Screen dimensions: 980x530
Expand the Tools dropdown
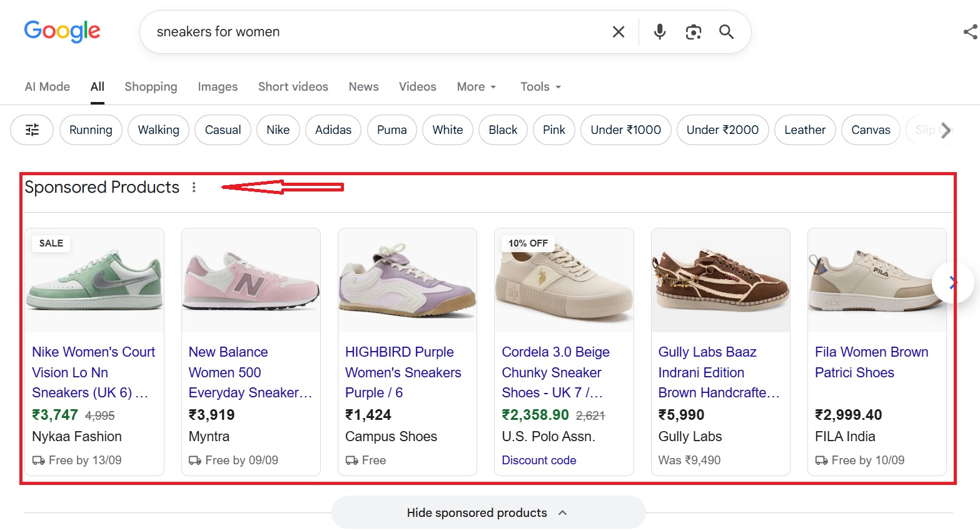(x=541, y=86)
